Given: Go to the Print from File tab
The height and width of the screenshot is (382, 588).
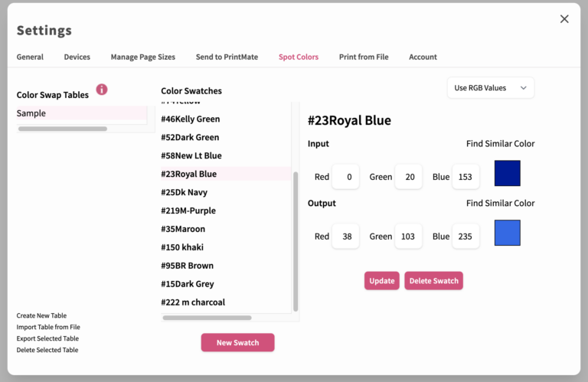Looking at the screenshot, I should [364, 57].
